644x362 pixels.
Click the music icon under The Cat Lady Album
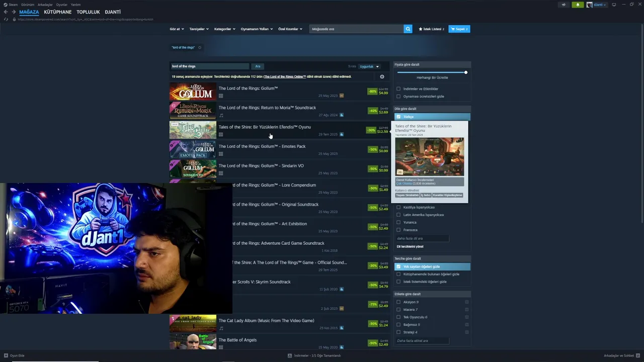click(221, 328)
